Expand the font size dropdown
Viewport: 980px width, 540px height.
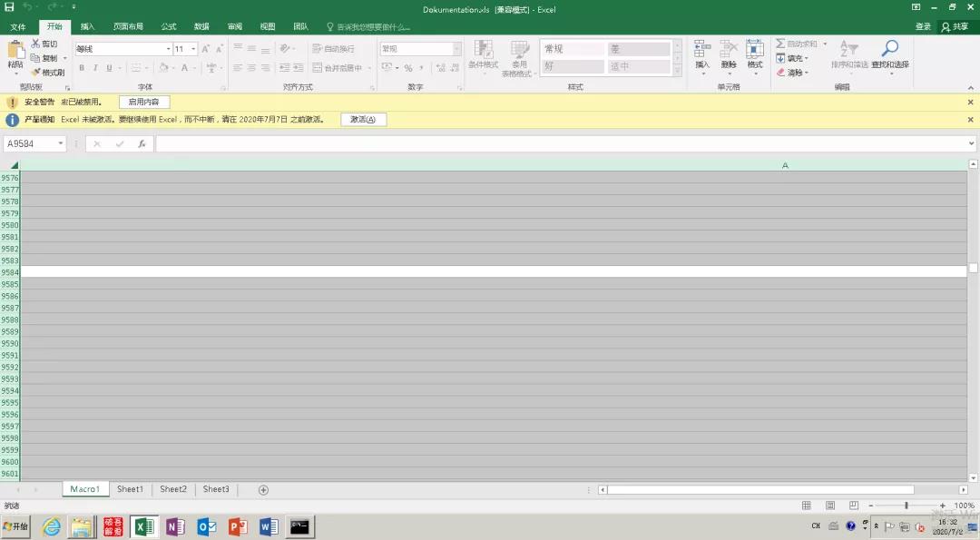194,49
